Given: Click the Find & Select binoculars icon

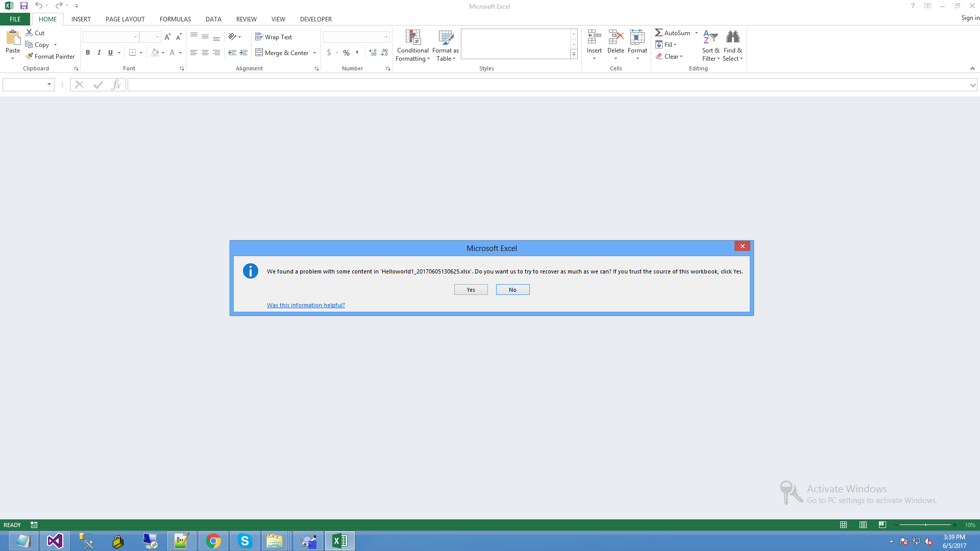Looking at the screenshot, I should click(732, 38).
